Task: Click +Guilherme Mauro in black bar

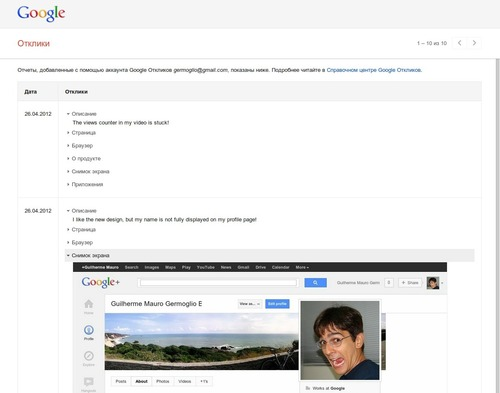Action: tap(100, 267)
